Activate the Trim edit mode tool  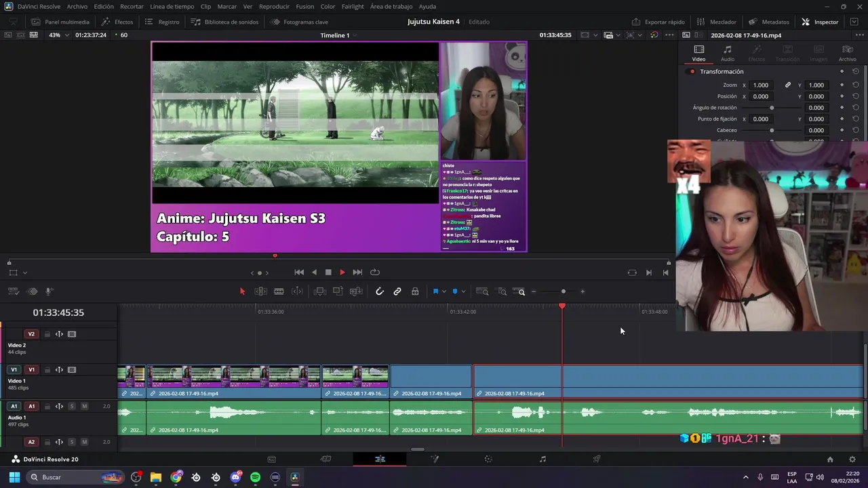[x=260, y=291]
